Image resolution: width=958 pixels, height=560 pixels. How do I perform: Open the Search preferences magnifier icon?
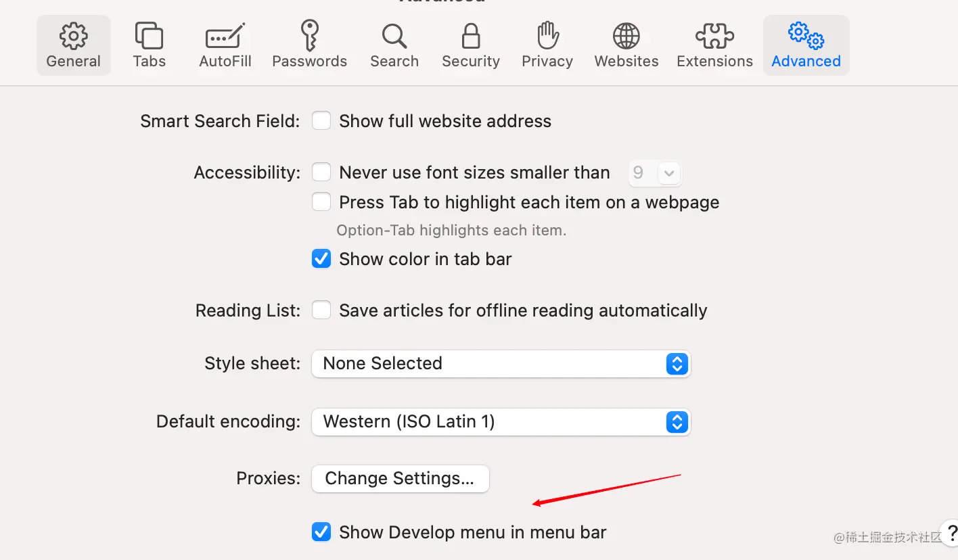(x=394, y=37)
